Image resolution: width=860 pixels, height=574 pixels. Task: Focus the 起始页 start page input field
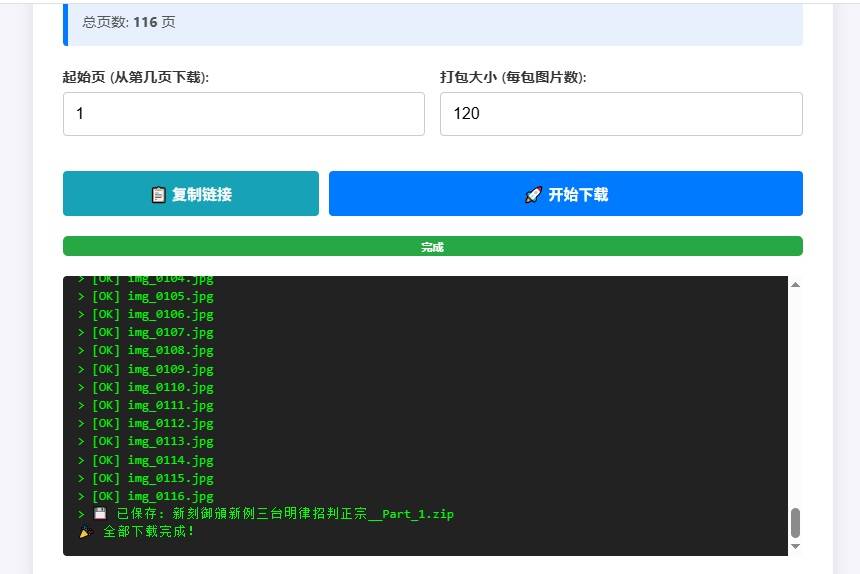click(x=244, y=113)
